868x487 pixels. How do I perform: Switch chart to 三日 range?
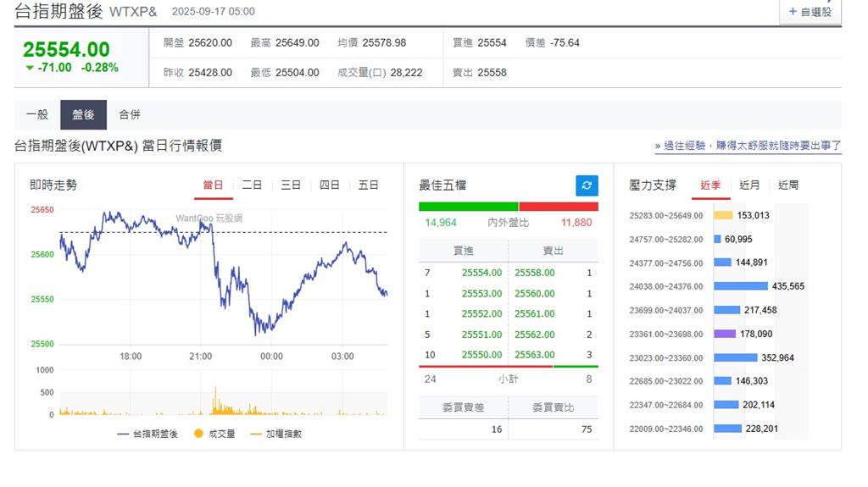[x=291, y=185]
